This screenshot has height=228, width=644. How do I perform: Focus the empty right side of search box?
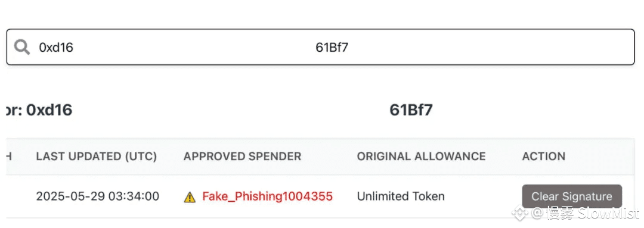491,47
